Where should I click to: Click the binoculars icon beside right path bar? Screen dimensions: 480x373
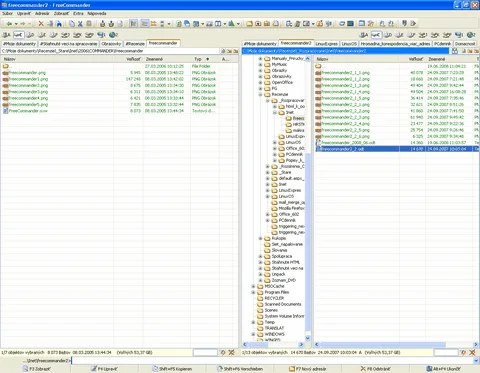(x=455, y=51)
